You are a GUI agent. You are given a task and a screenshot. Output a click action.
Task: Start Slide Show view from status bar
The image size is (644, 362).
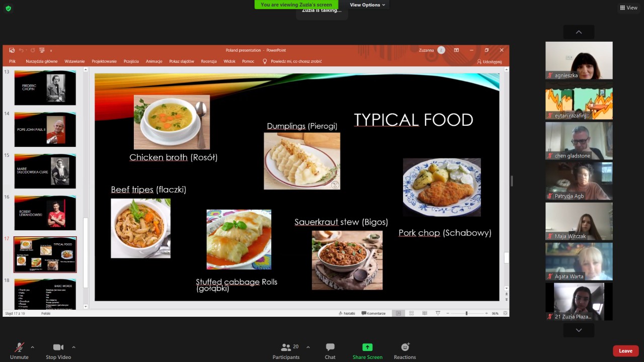pos(438,313)
